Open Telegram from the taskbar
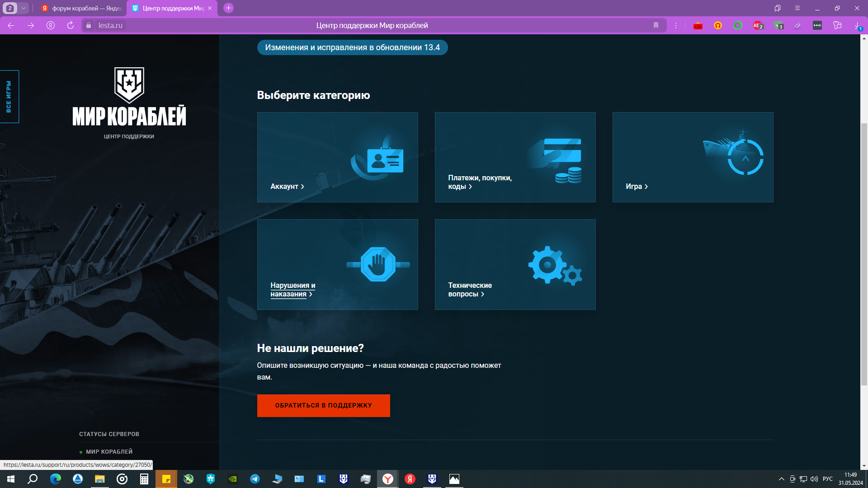The height and width of the screenshot is (488, 868). pyautogui.click(x=255, y=479)
